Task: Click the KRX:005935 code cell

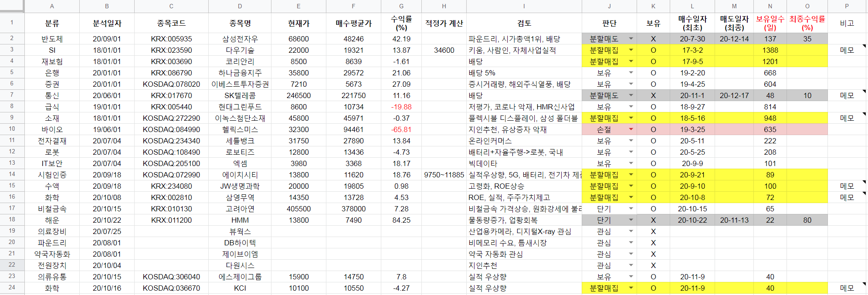Action: coord(171,39)
